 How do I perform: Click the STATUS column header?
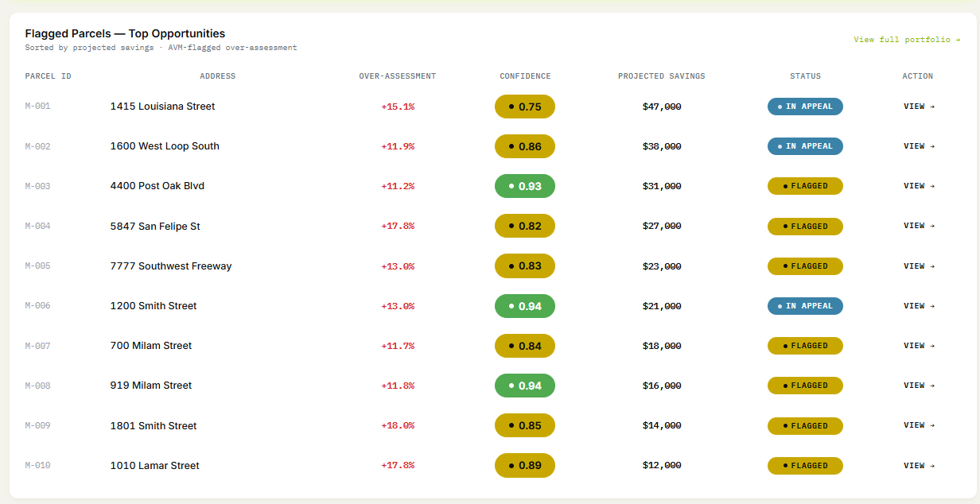805,76
